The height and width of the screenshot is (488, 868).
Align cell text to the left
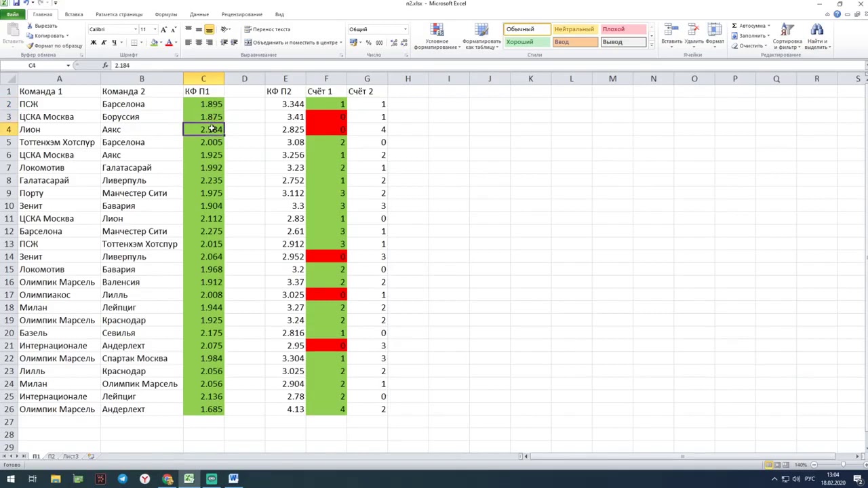click(x=189, y=43)
